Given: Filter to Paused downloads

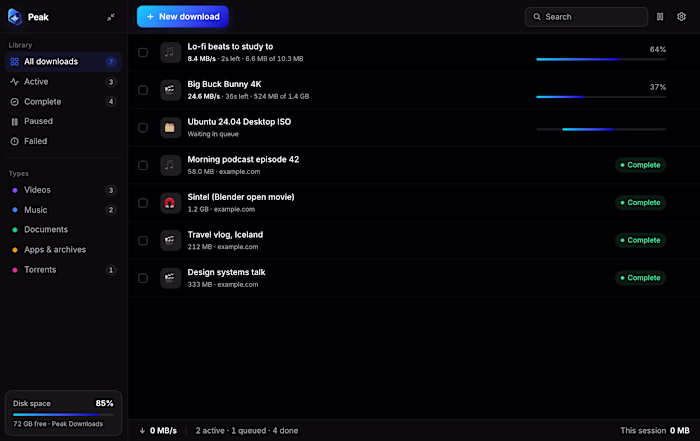Looking at the screenshot, I should [63, 121].
